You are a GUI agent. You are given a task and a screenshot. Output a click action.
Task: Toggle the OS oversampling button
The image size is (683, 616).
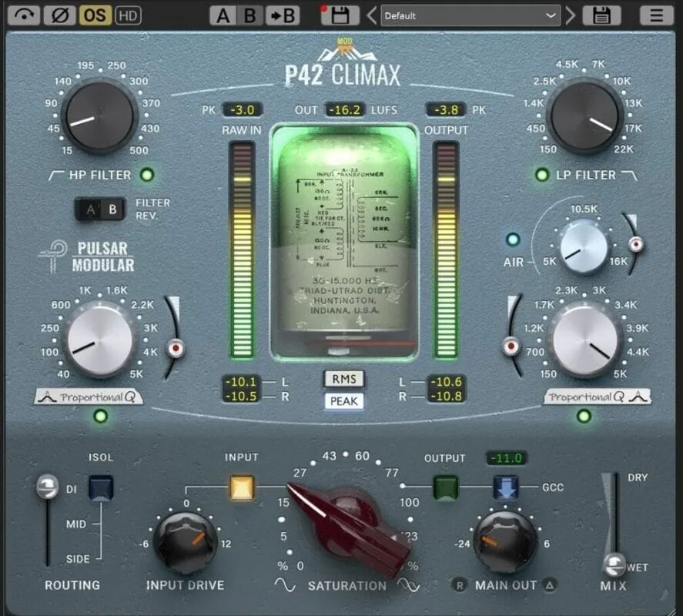point(95,15)
